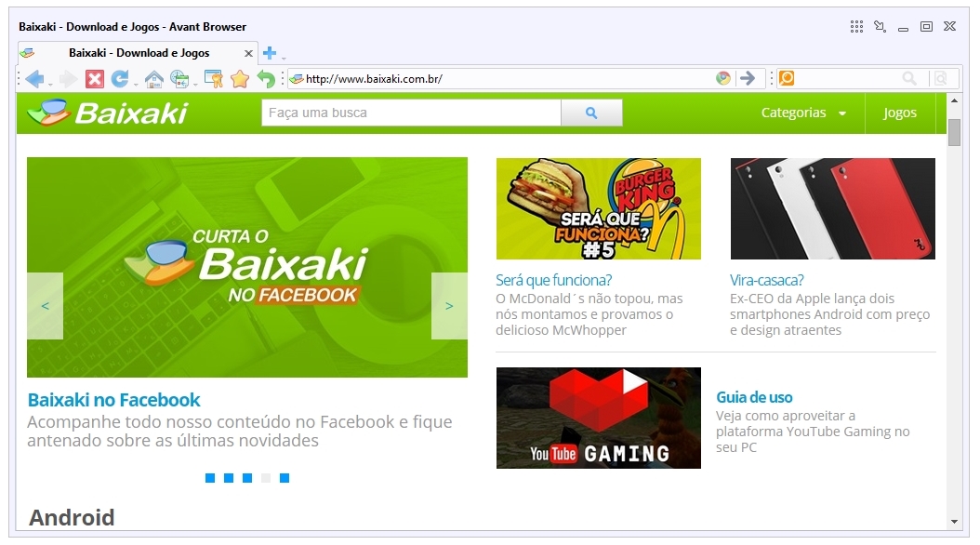Click the text 'Veja como aproveitar a'

tap(786, 416)
